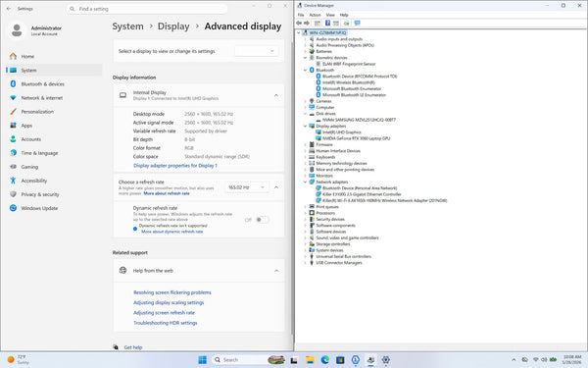This screenshot has width=588, height=368.
Task: Collapse the Internal Display section chevron
Action: coord(276,95)
